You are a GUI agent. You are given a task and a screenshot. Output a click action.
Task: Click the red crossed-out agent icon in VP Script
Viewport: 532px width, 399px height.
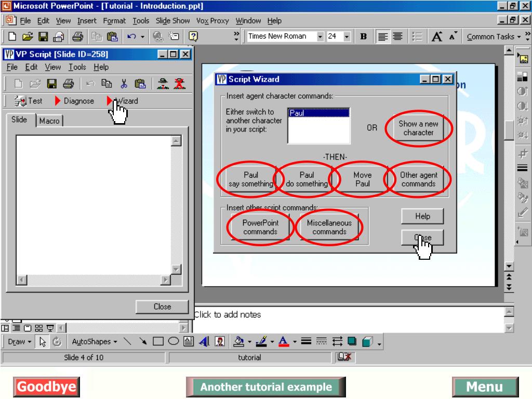click(x=179, y=84)
